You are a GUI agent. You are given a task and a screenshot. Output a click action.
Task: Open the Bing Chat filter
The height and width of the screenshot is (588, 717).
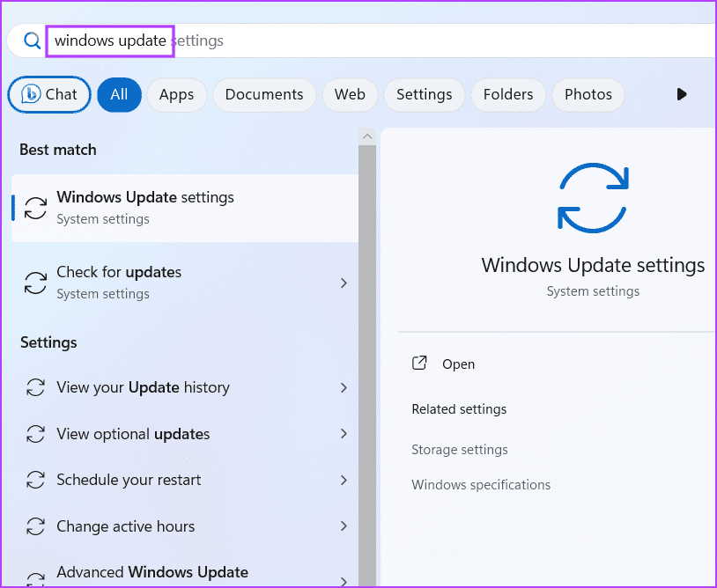click(x=49, y=94)
